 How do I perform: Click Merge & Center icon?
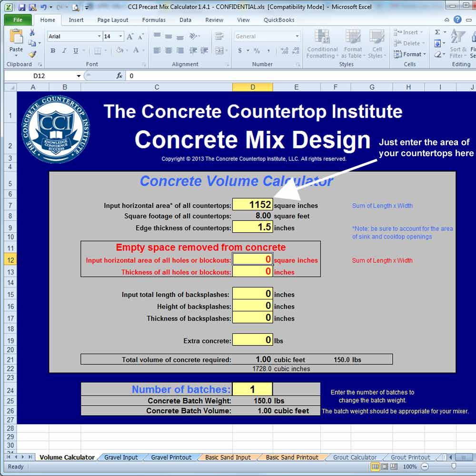click(219, 50)
